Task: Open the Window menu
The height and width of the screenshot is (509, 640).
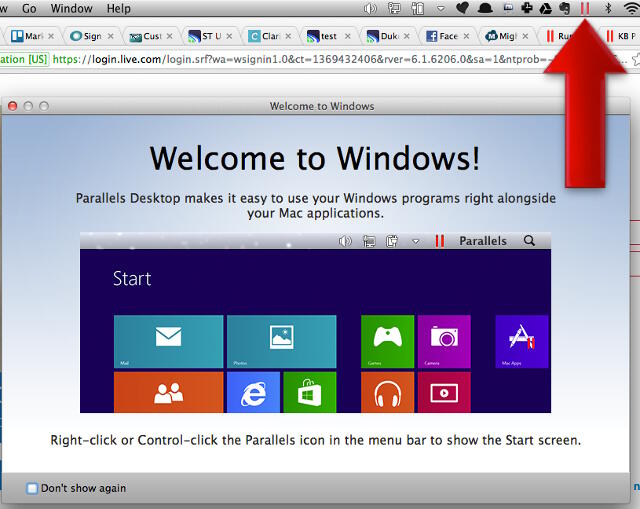Action: pos(71,8)
